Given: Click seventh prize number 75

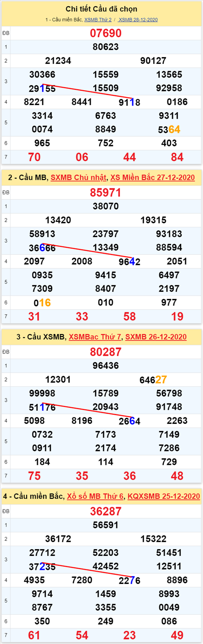Looking at the screenshot, I should click(x=34, y=476).
